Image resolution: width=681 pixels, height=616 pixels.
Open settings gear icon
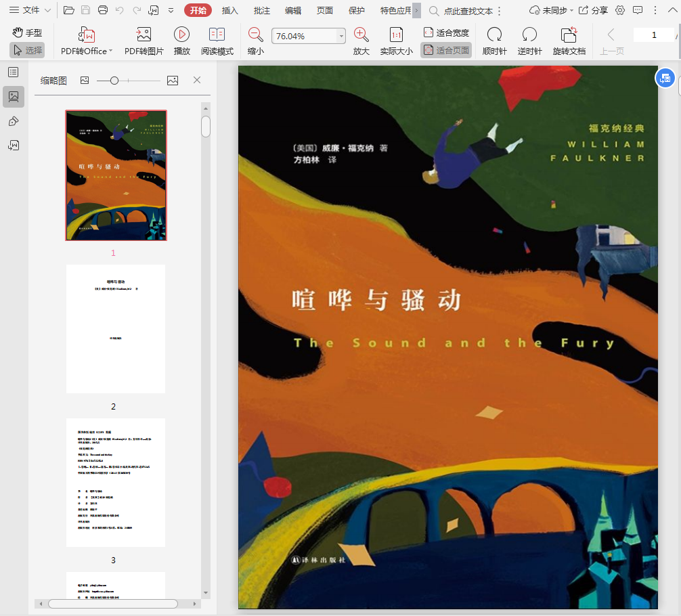(x=620, y=10)
